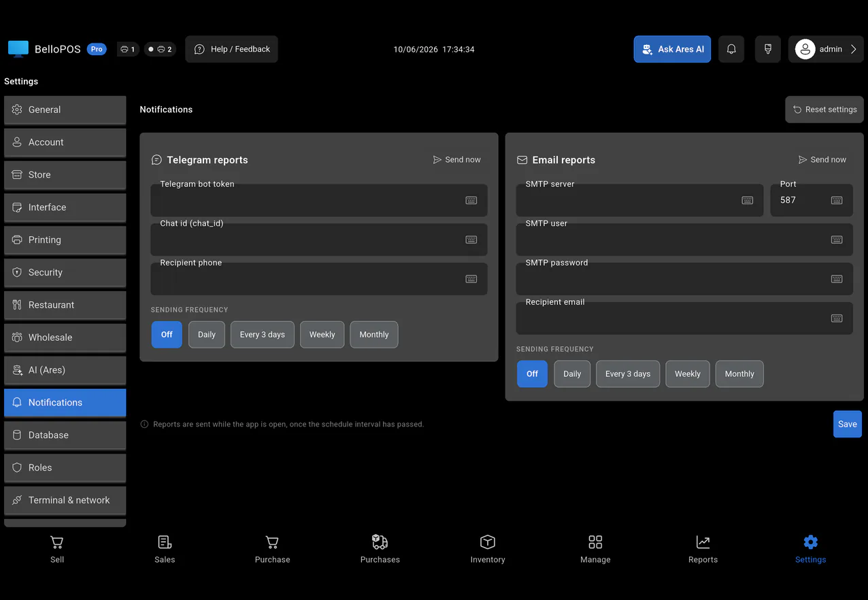The width and height of the screenshot is (868, 600).
Task: Open keyboard icon for Port field
Action: (x=837, y=200)
